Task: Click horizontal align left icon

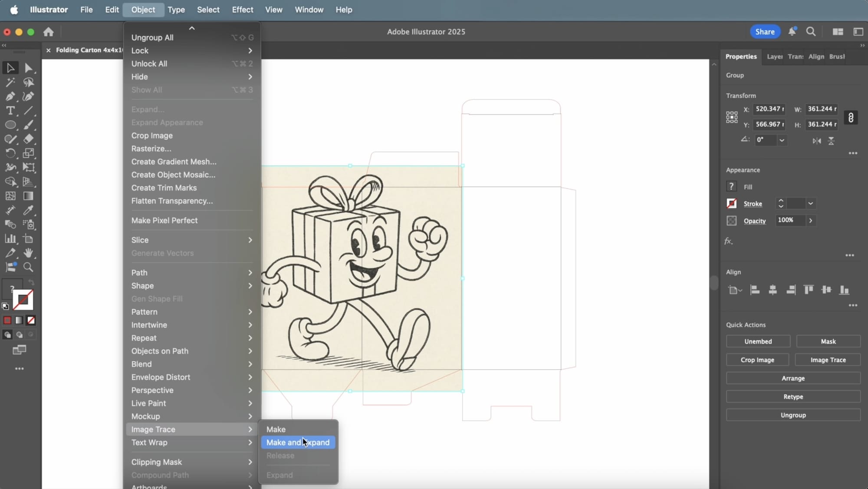Action: pyautogui.click(x=755, y=290)
